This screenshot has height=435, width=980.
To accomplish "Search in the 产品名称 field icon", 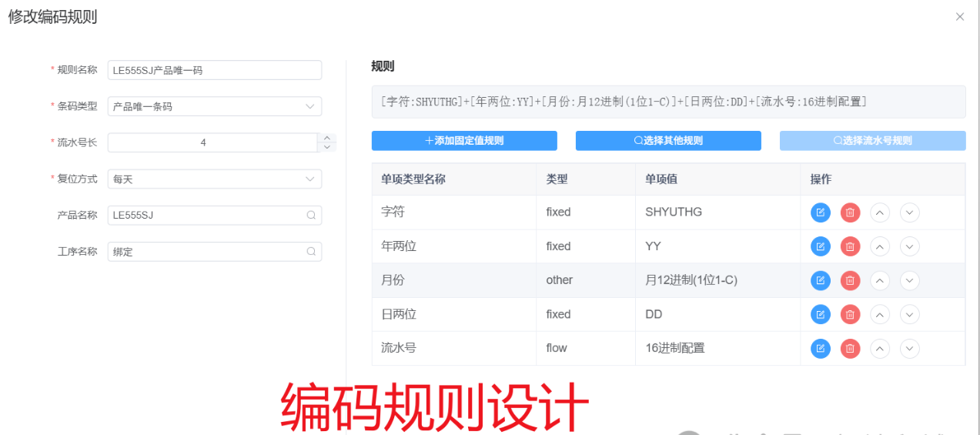I will click(311, 216).
